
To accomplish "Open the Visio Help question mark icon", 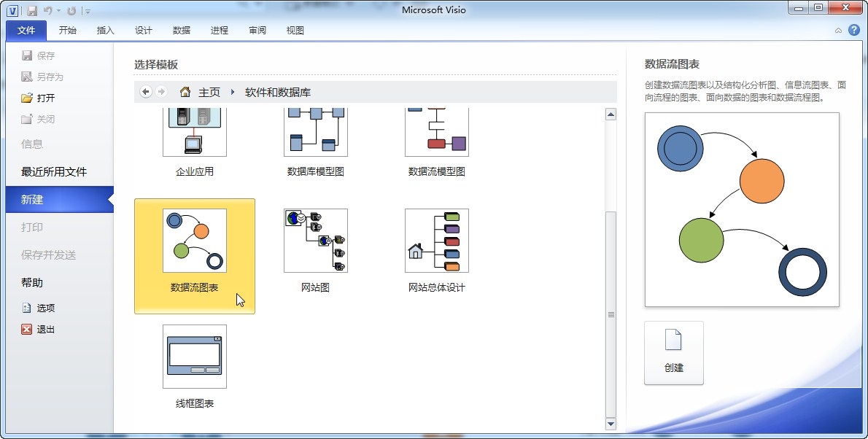I will [x=853, y=30].
